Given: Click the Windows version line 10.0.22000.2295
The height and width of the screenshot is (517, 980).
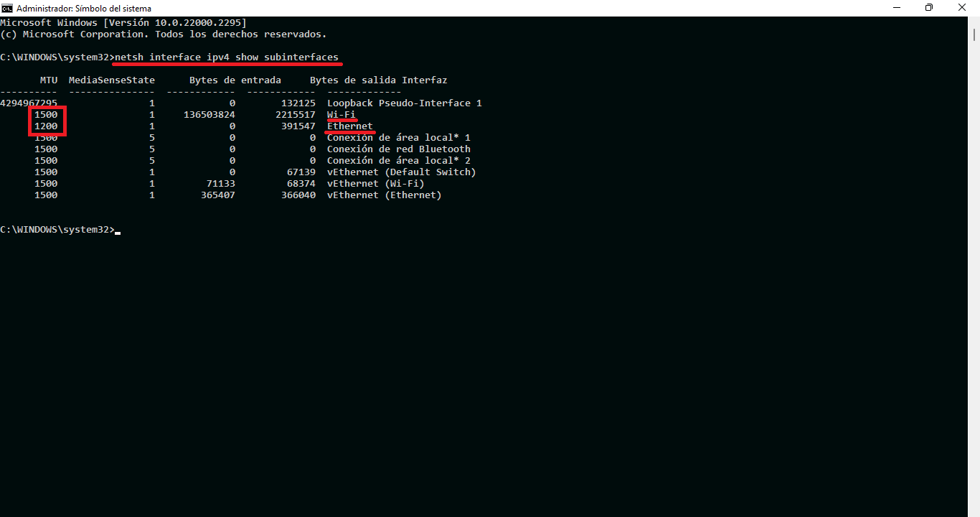Looking at the screenshot, I should (123, 22).
